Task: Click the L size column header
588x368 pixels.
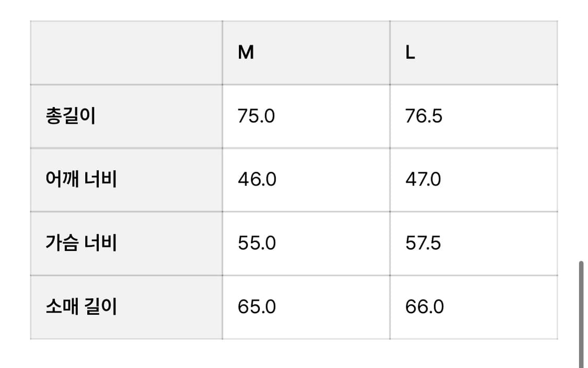Action: (x=410, y=53)
